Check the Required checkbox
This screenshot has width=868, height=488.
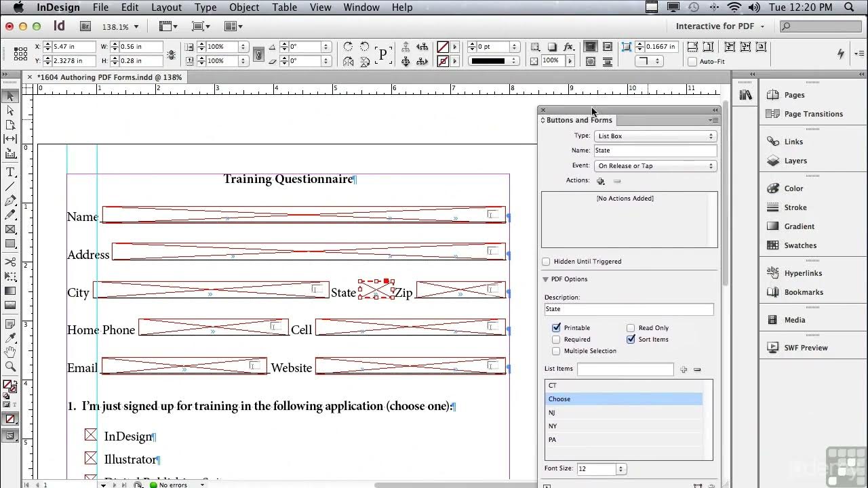(557, 340)
